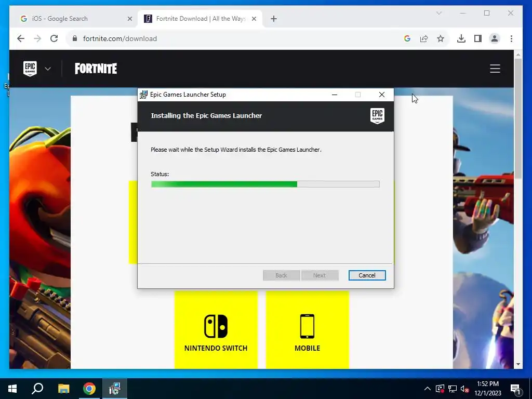Open the Windows Start menu
Screen dimensions: 532x399
pyautogui.click(x=12, y=389)
